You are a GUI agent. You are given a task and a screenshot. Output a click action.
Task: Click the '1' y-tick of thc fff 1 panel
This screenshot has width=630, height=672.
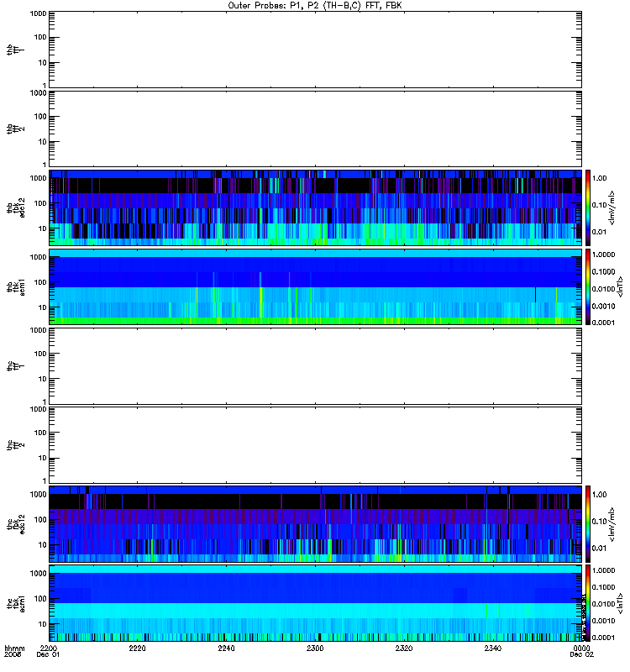pyautogui.click(x=45, y=402)
